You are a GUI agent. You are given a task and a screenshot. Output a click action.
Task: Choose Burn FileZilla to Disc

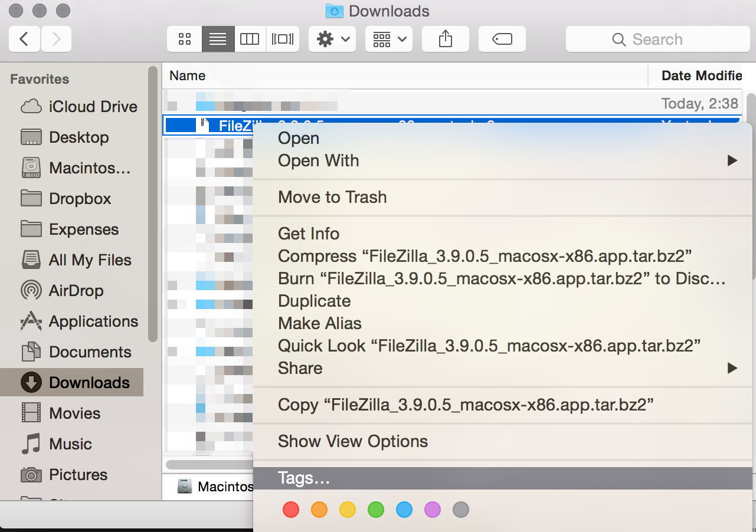(503, 278)
